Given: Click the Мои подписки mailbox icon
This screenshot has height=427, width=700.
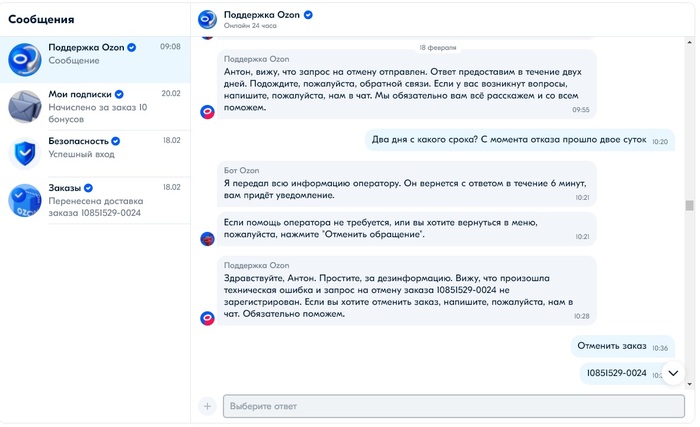Looking at the screenshot, I should coord(25,105).
